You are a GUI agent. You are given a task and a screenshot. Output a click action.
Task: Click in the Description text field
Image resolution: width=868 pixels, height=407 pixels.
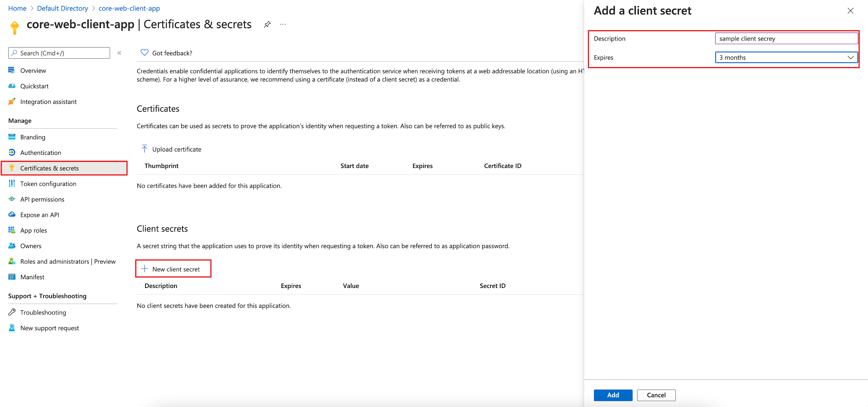point(786,39)
